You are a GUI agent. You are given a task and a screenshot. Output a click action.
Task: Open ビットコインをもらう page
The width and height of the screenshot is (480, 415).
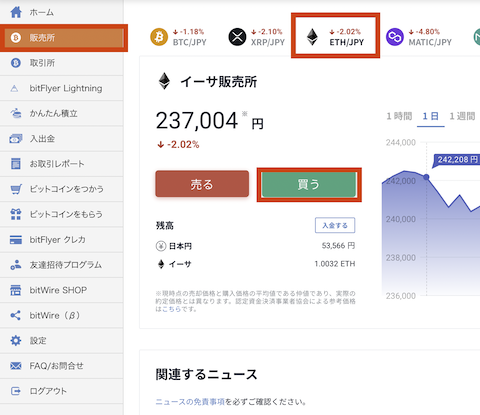pyautogui.click(x=62, y=214)
